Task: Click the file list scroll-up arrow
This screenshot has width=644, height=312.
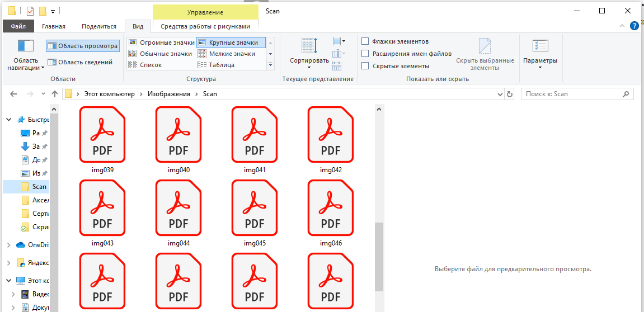Action: coord(379,109)
